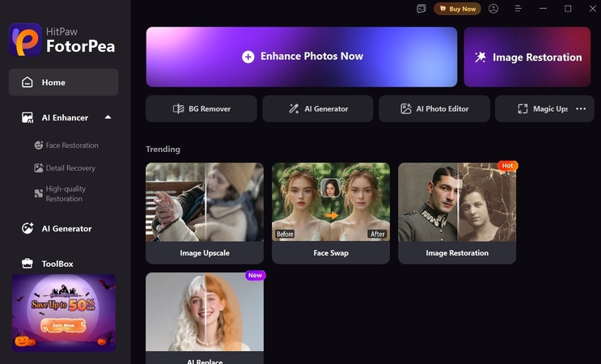Click the Buy Now button
The width and height of the screenshot is (601, 364).
(457, 8)
